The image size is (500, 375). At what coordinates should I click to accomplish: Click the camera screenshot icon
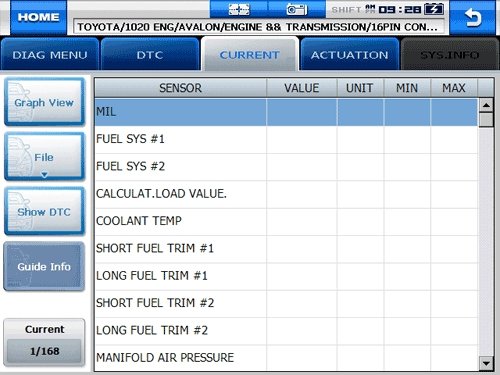pyautogui.click(x=297, y=9)
